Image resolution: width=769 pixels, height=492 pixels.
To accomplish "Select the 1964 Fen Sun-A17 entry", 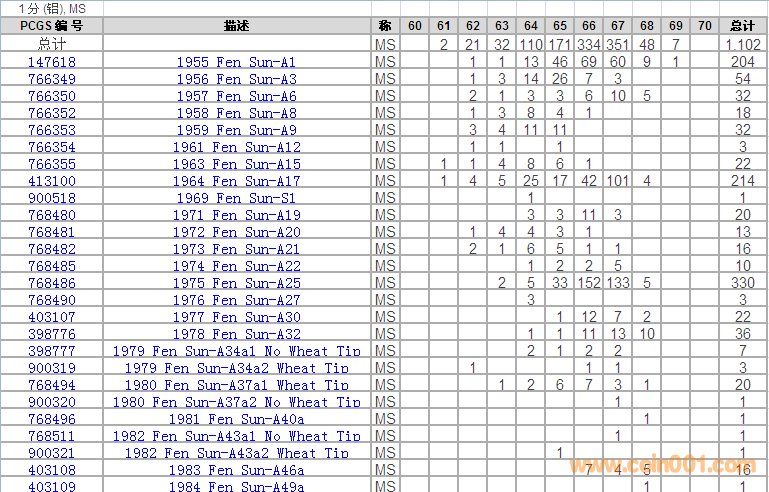I will click(x=236, y=181).
